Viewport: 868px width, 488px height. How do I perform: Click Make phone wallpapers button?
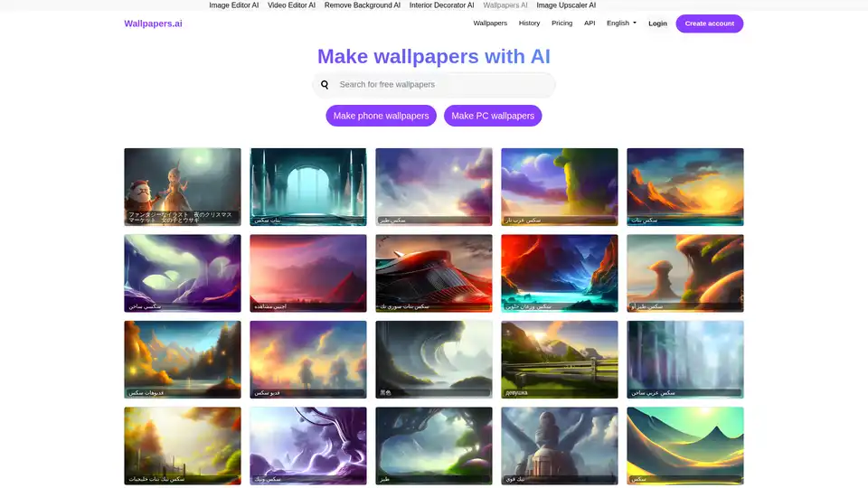(x=381, y=116)
